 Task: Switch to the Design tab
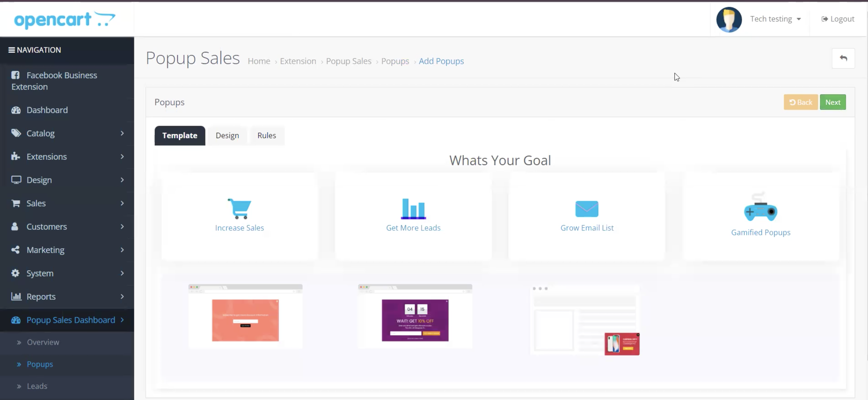pos(227,135)
